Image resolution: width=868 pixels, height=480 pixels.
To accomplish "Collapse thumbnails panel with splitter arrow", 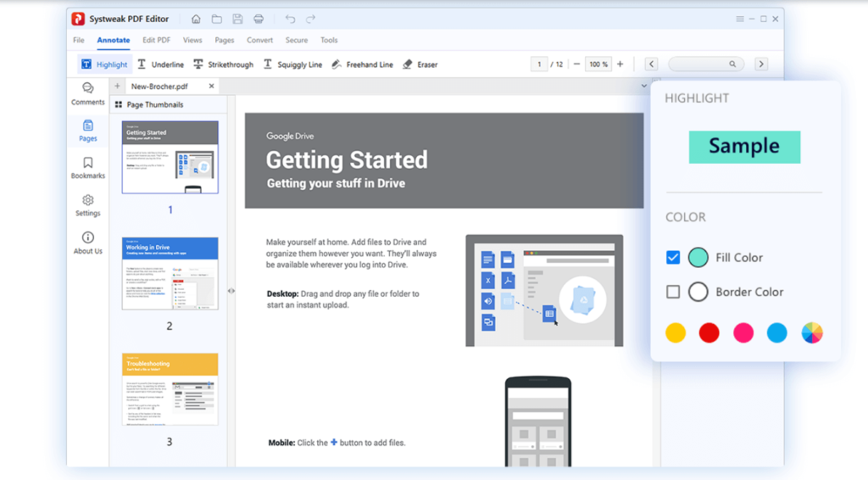I will (x=231, y=291).
